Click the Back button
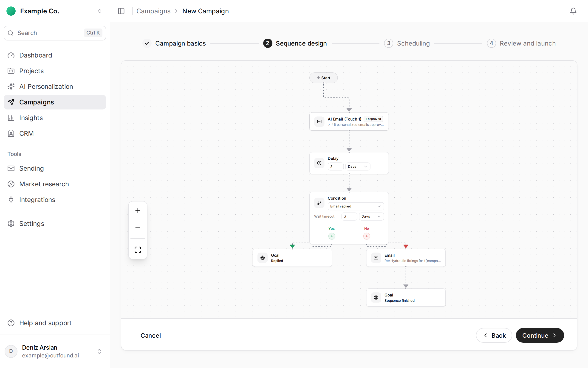588x368 pixels. coord(494,335)
